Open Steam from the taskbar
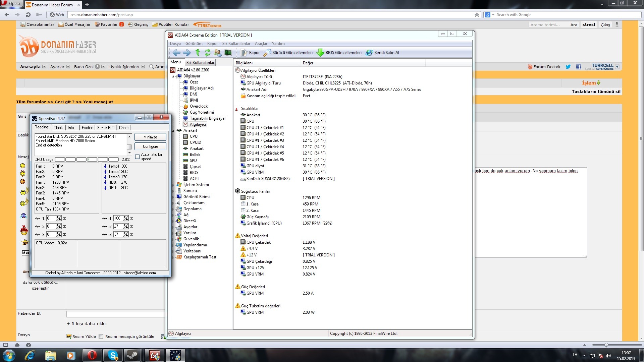This screenshot has height=362, width=644. [132, 355]
